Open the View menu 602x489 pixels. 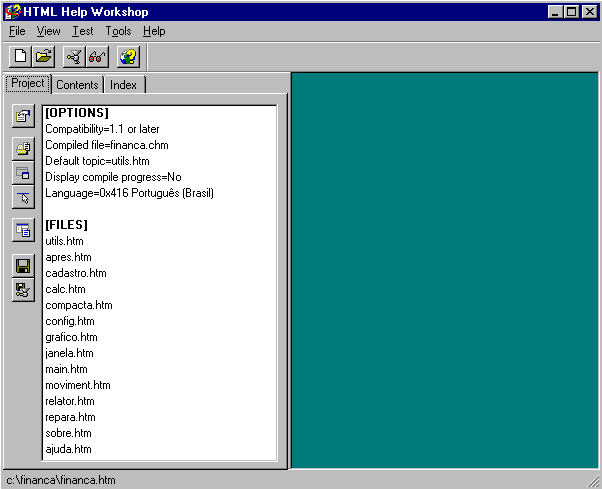pos(48,31)
